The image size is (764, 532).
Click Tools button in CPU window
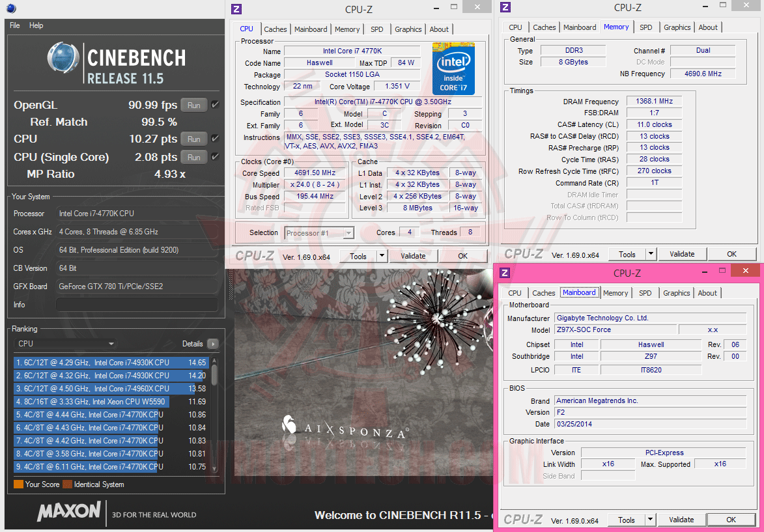(358, 257)
